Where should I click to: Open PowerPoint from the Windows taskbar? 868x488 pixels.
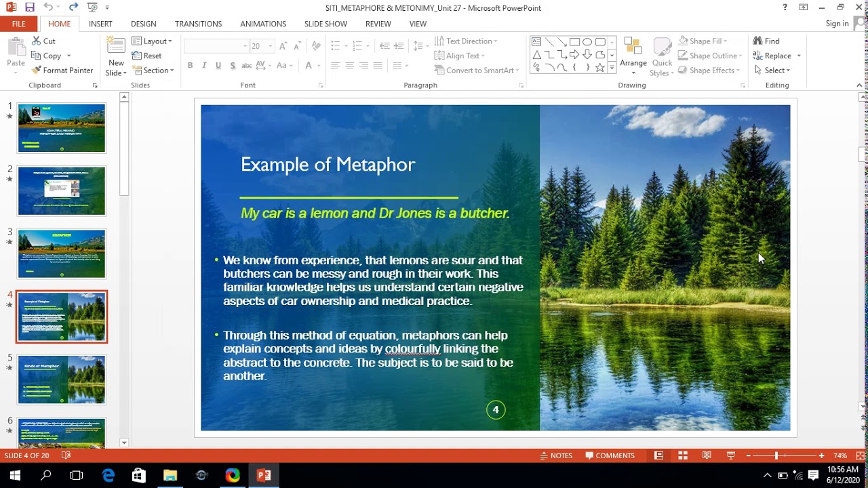(x=264, y=475)
